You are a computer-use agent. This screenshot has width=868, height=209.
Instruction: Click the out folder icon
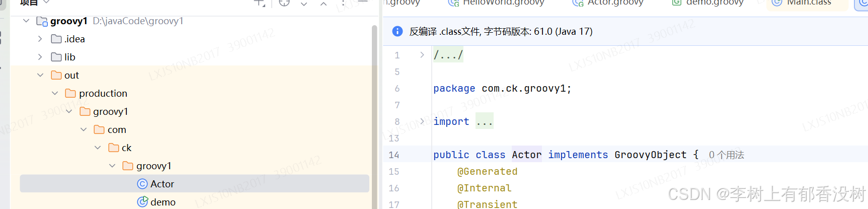tap(56, 75)
